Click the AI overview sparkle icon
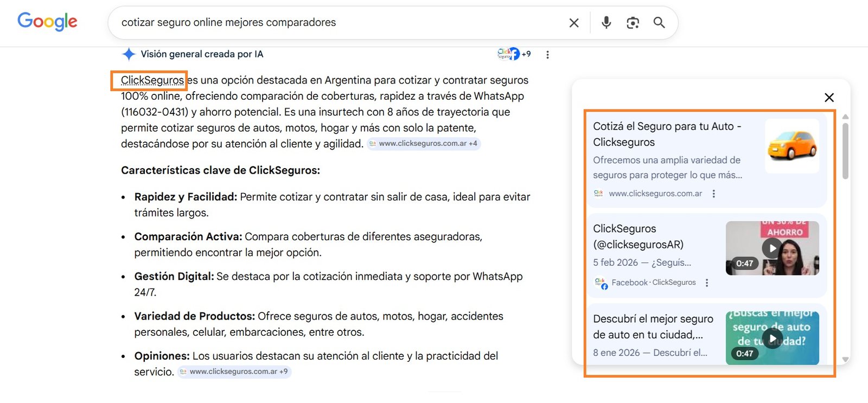Screen dimensions: 868x403 [x=129, y=54]
